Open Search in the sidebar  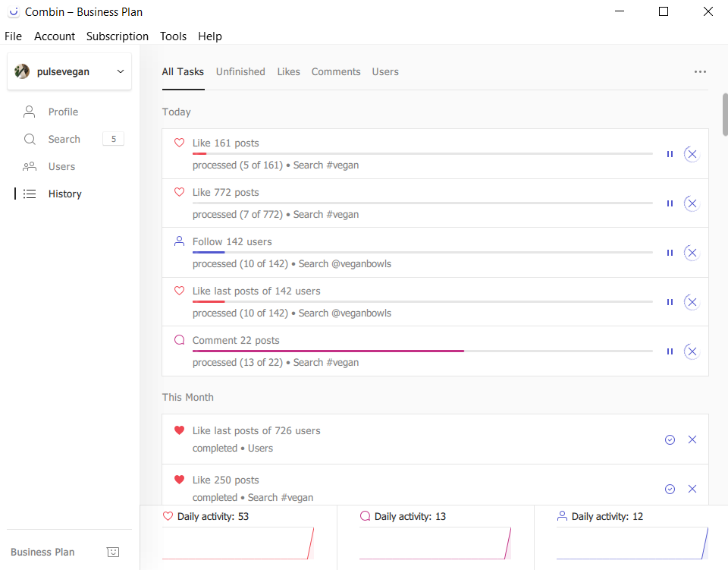[x=64, y=140]
